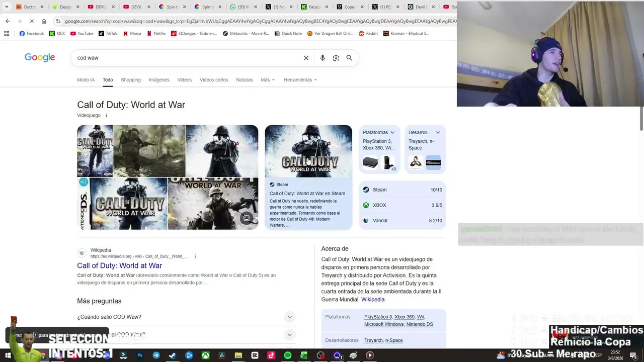Switch to the Modo IA search tab

pos(86,80)
